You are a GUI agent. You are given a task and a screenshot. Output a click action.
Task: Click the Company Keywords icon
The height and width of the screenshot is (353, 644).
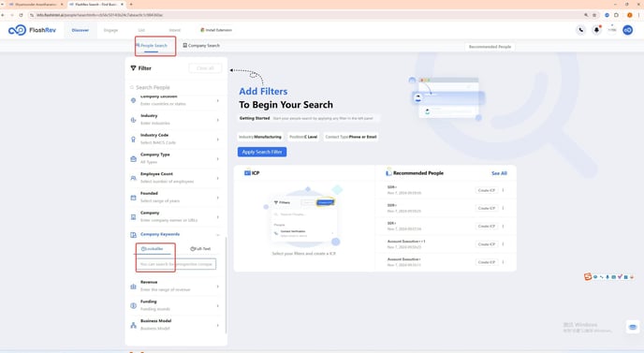(133, 235)
